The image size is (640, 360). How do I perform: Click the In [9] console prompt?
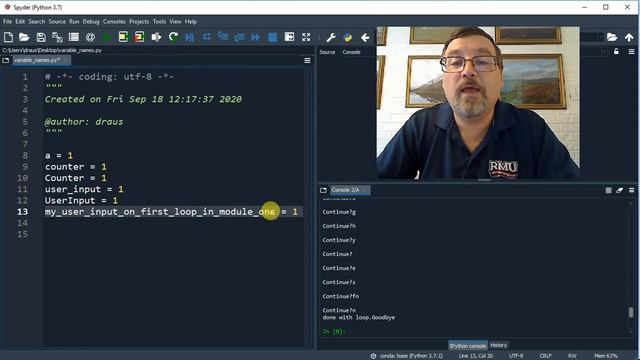pyautogui.click(x=334, y=331)
